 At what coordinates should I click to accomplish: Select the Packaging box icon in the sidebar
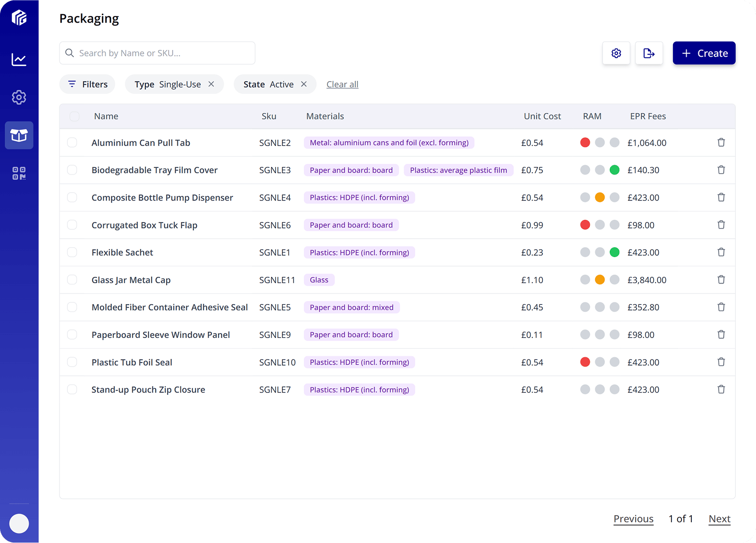[19, 135]
